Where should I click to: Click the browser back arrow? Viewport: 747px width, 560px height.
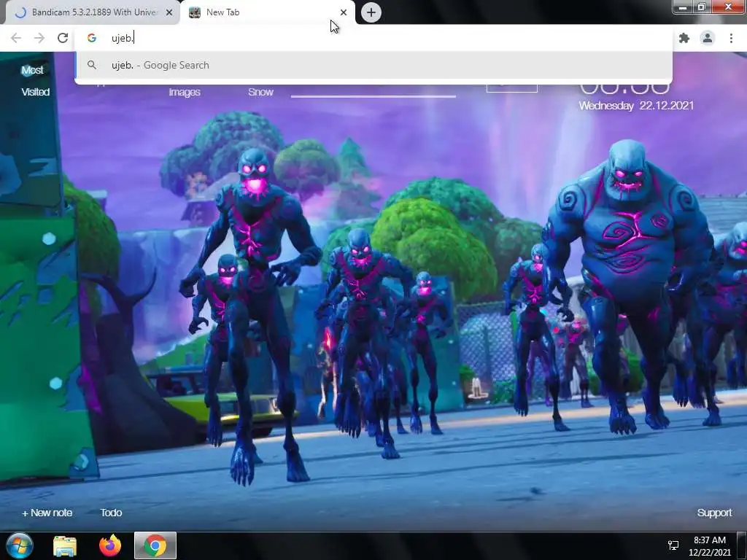16,38
